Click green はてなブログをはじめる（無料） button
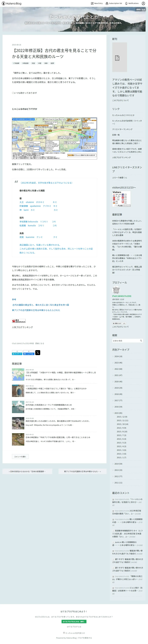 pyautogui.click(x=74, y=622)
